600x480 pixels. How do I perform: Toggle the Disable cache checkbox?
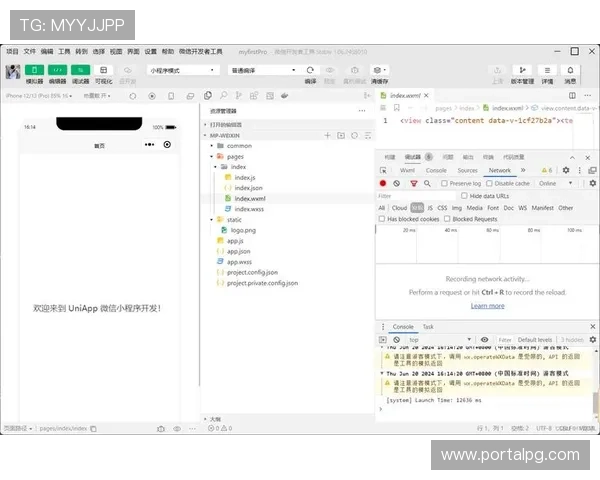[490, 184]
